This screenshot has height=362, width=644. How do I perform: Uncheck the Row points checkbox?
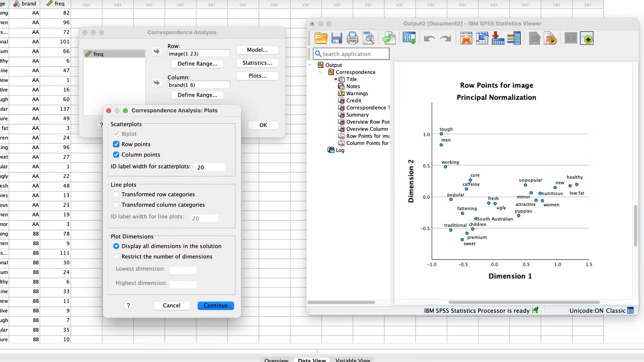pos(116,144)
